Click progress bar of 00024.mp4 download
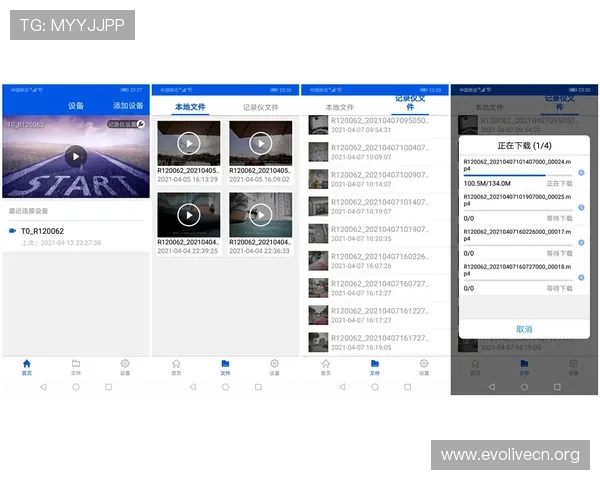Image resolution: width=600 pixels, height=480 pixels. 518,175
